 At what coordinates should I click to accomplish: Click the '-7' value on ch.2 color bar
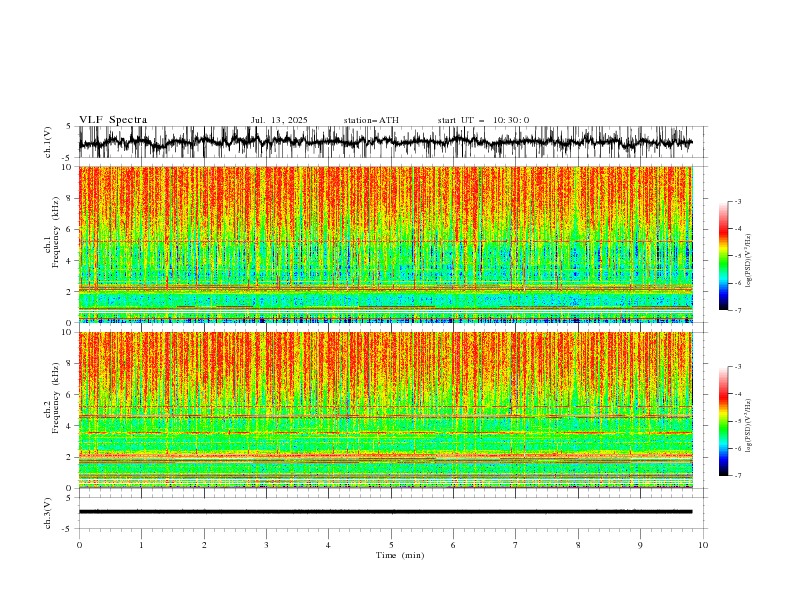[737, 475]
